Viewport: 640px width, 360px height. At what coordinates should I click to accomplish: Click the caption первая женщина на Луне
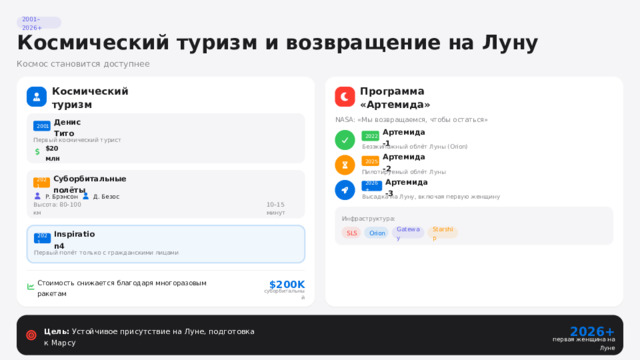click(584, 344)
